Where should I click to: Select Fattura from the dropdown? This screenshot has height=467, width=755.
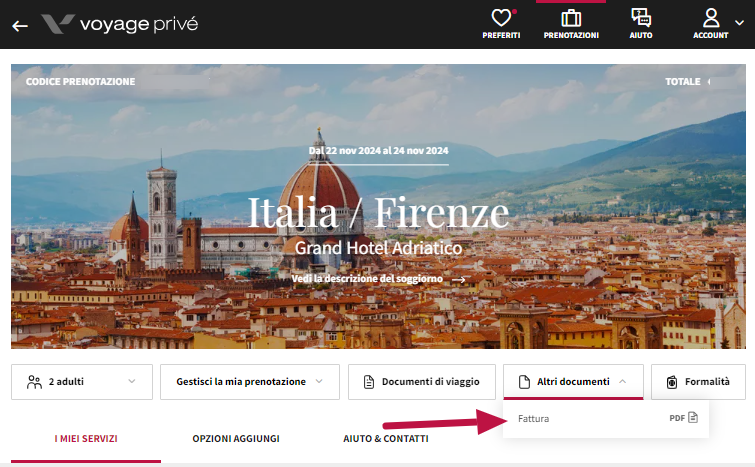[x=606, y=418]
